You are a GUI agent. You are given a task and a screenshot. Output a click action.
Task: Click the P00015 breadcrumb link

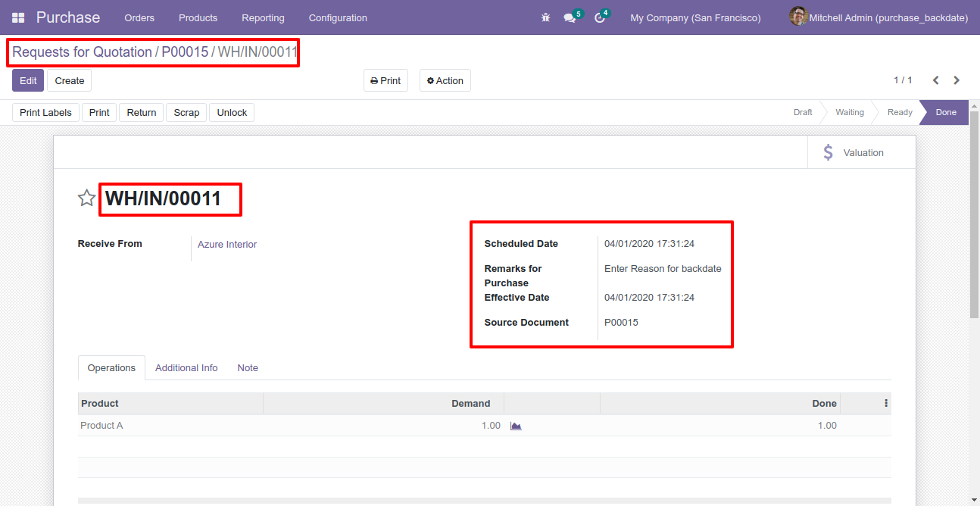(x=185, y=52)
